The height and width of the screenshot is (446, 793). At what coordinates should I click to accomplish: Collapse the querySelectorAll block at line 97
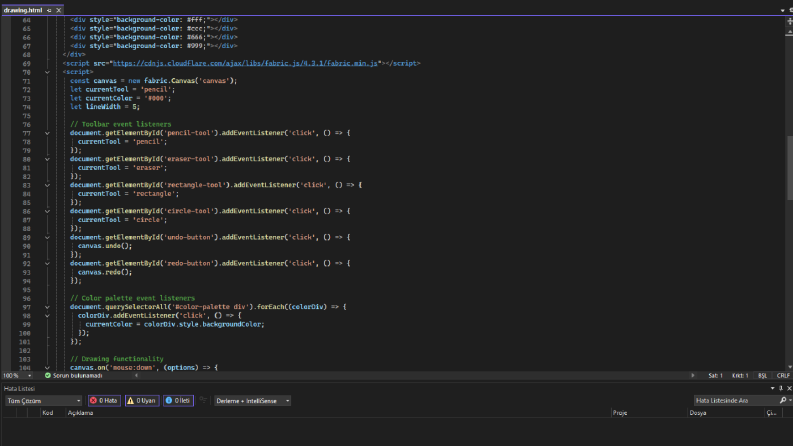click(x=47, y=307)
